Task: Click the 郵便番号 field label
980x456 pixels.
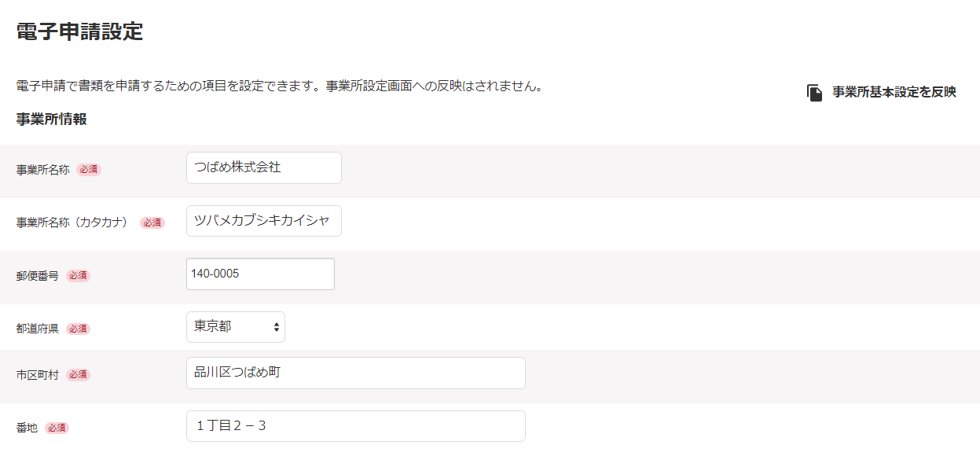Action: click(38, 276)
